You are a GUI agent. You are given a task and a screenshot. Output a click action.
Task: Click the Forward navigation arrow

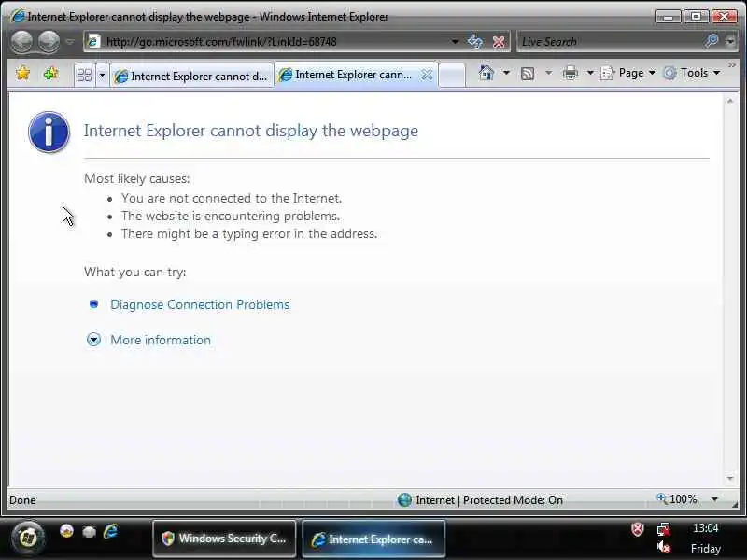[x=49, y=41]
